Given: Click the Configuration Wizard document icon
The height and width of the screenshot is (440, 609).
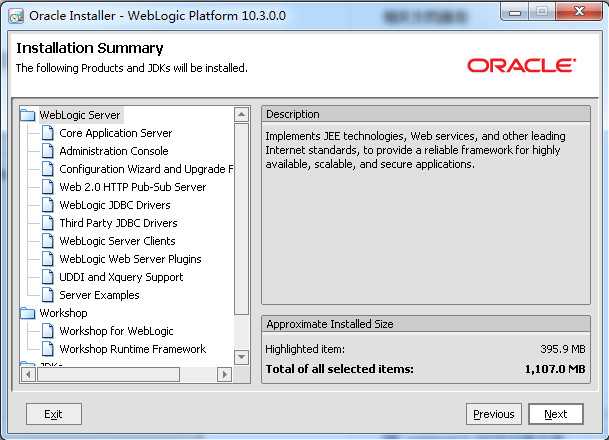Looking at the screenshot, I should click(48, 169).
